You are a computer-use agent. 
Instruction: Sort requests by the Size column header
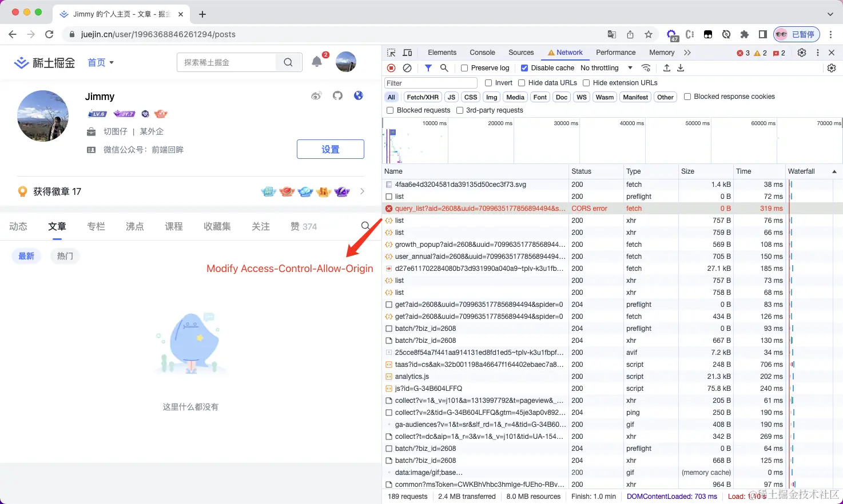705,171
